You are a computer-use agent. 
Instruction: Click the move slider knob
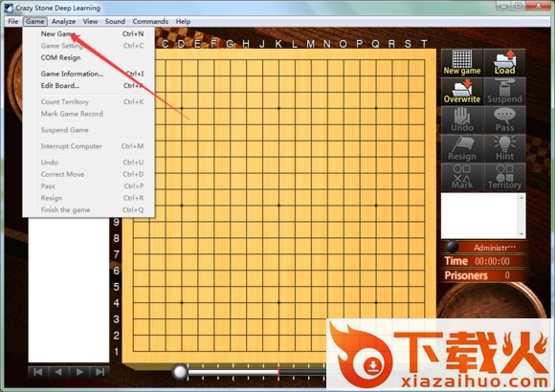point(180,372)
